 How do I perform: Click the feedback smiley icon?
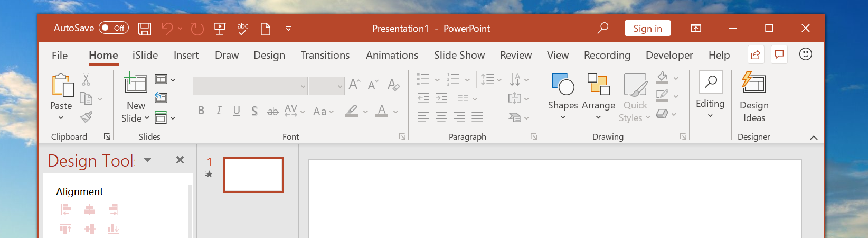pos(806,54)
